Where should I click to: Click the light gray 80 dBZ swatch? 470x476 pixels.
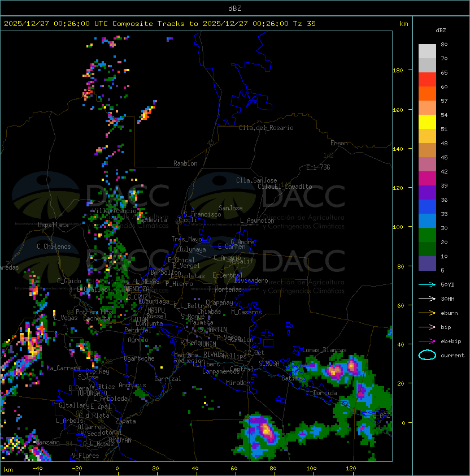[427, 51]
